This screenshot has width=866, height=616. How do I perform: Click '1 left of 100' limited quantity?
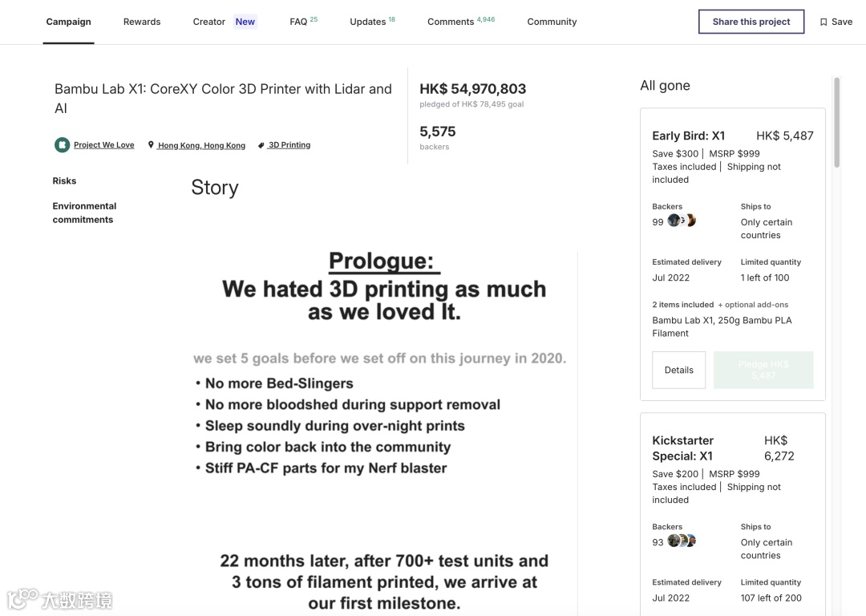(x=765, y=278)
